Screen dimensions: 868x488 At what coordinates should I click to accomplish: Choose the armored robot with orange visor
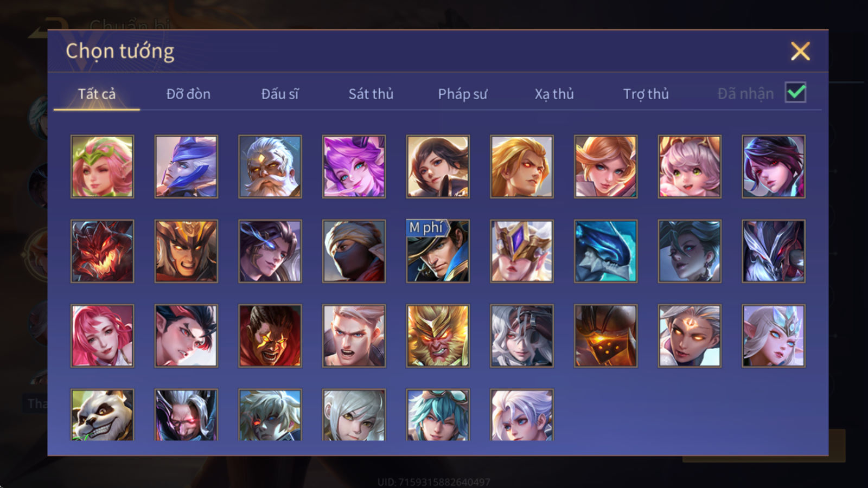(x=605, y=336)
